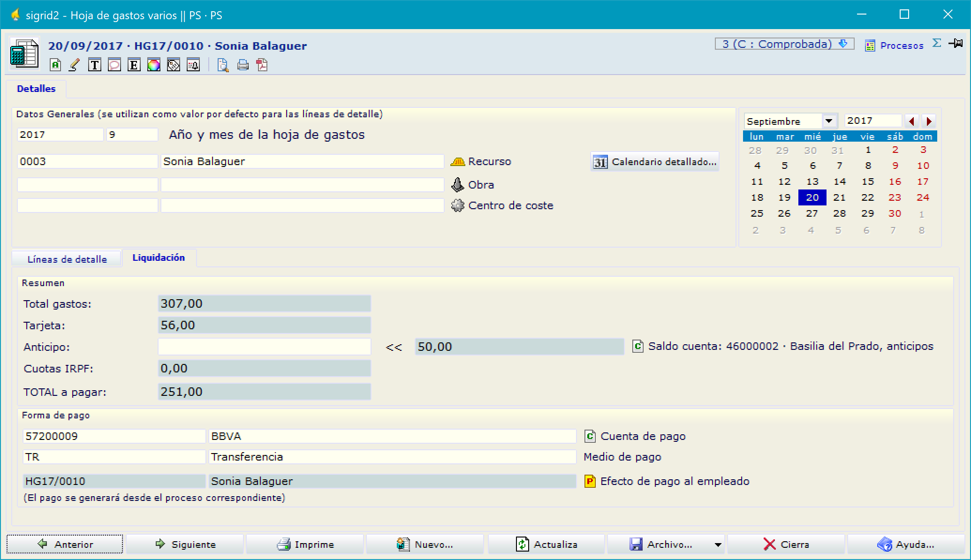Click the payment account code 57200009
The width and height of the screenshot is (971, 560).
(114, 436)
